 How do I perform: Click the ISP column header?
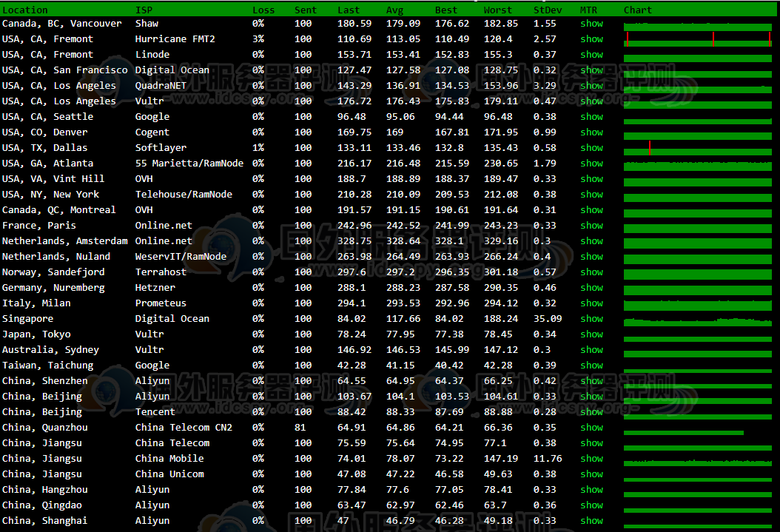point(144,10)
